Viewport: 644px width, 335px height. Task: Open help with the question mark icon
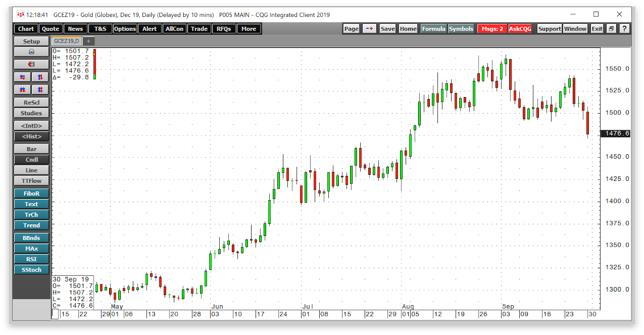pos(624,29)
